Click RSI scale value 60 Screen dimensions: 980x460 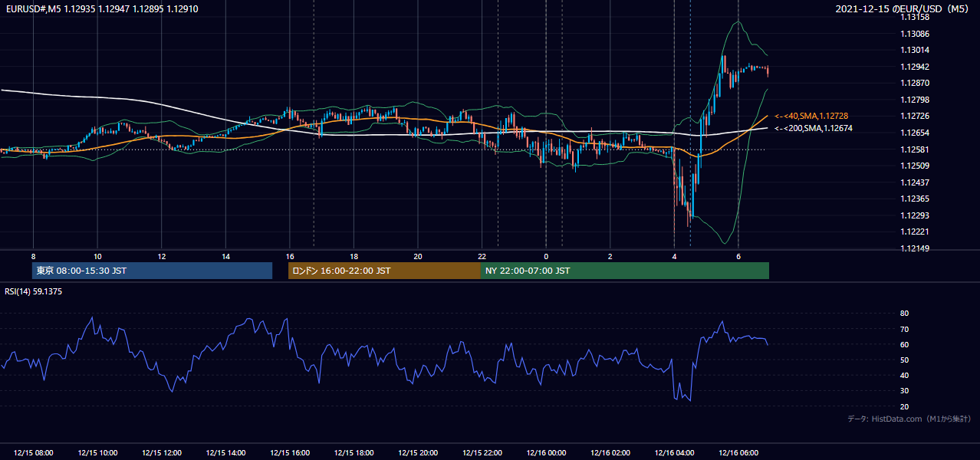[905, 344]
